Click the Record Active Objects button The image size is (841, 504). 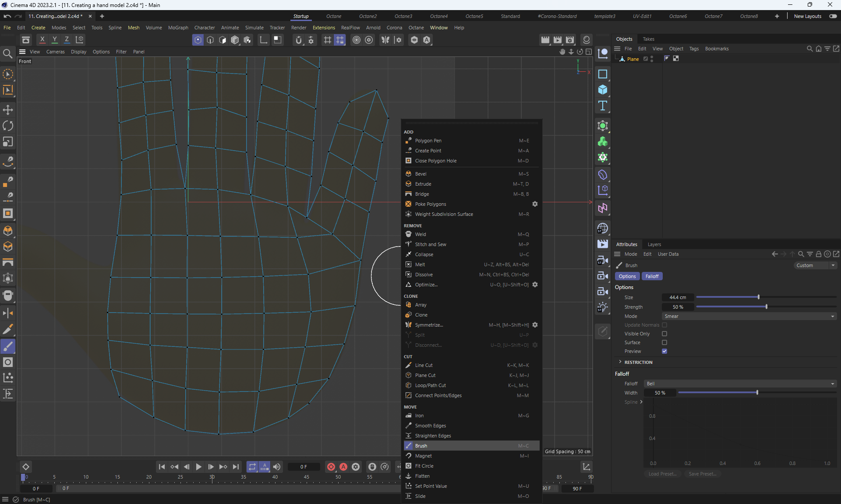[x=331, y=467]
